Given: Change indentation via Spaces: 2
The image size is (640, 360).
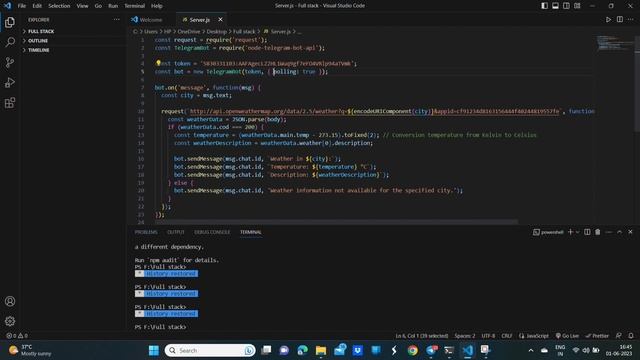Looking at the screenshot, I should [465, 336].
